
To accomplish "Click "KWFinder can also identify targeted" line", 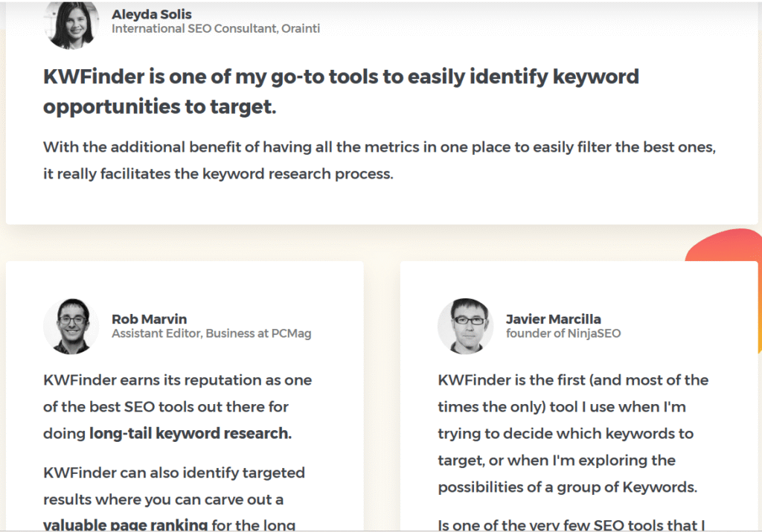I will coord(174,472).
